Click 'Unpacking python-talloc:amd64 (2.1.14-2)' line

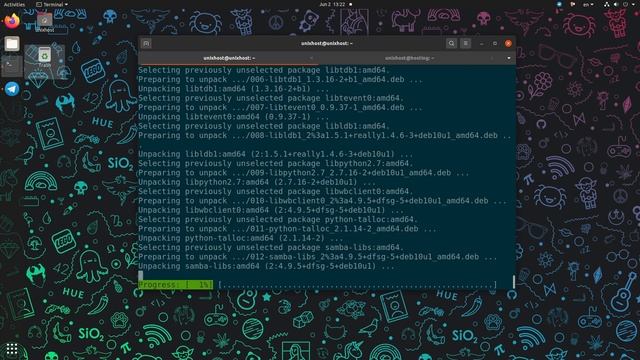[241, 238]
